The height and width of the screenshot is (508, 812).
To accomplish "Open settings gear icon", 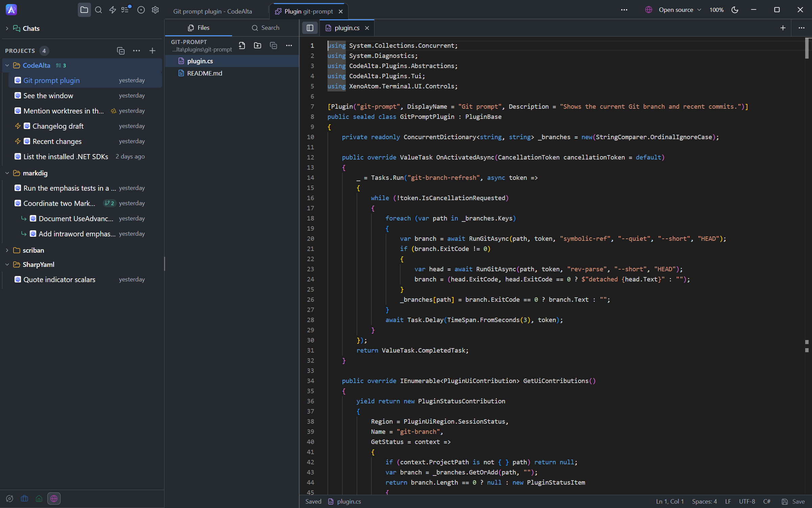I will [155, 10].
